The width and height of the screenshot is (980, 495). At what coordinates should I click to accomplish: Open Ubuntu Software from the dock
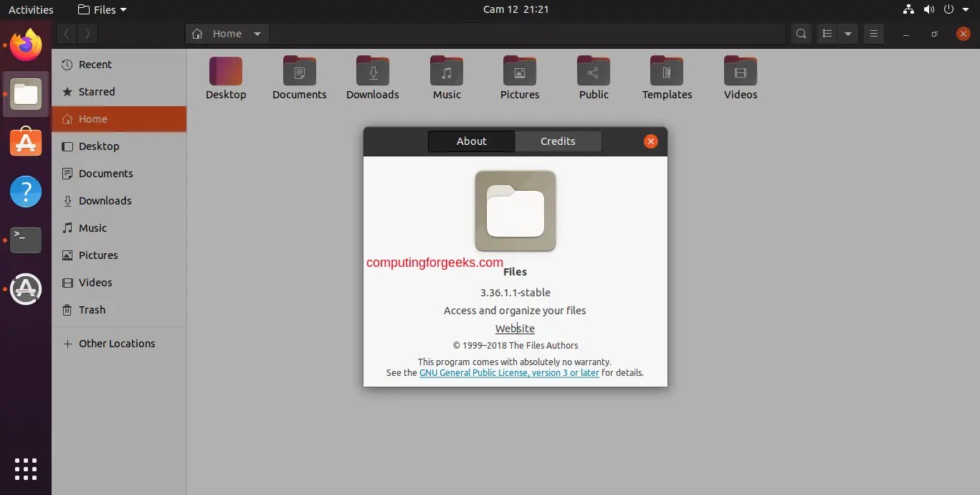pos(25,143)
